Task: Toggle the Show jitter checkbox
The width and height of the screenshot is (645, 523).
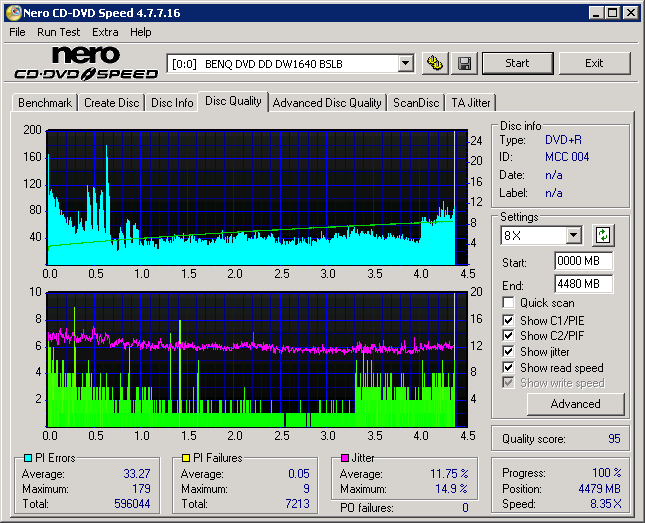Action: [509, 352]
